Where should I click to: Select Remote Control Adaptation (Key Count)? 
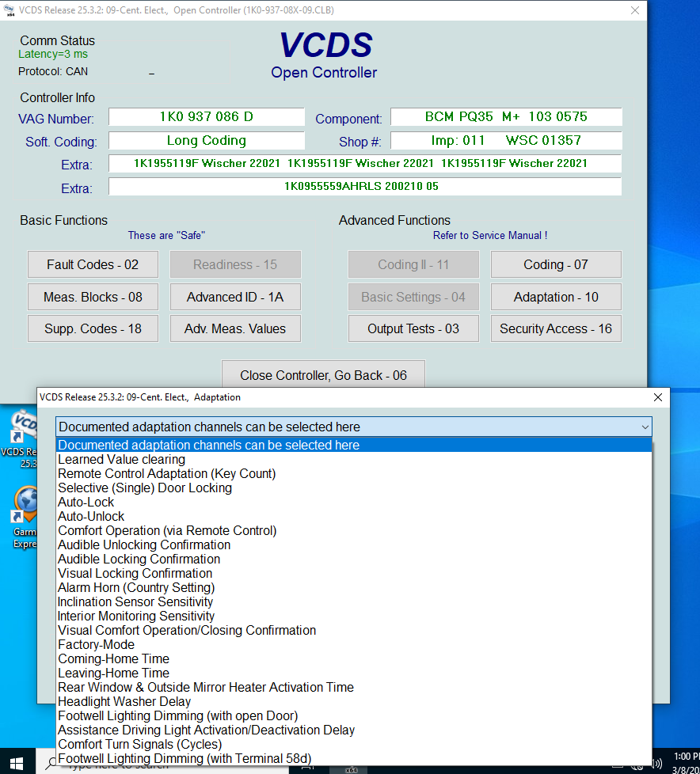click(x=166, y=474)
